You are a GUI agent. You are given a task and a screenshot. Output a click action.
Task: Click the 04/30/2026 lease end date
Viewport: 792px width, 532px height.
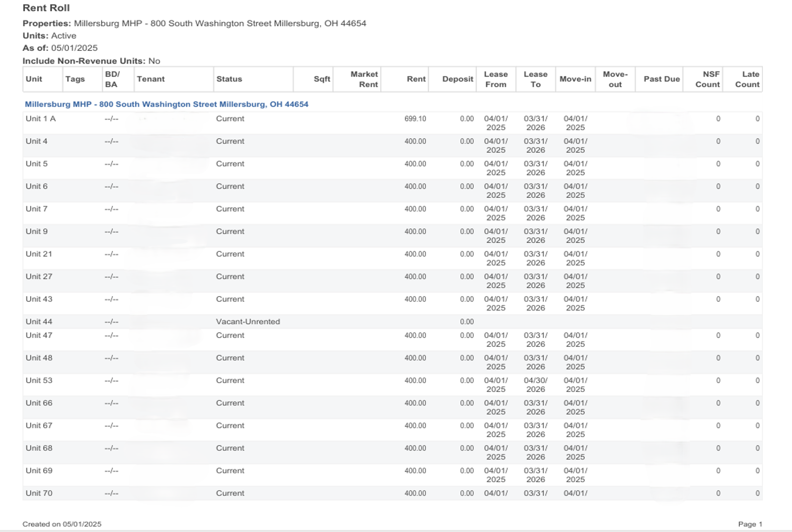coord(535,385)
